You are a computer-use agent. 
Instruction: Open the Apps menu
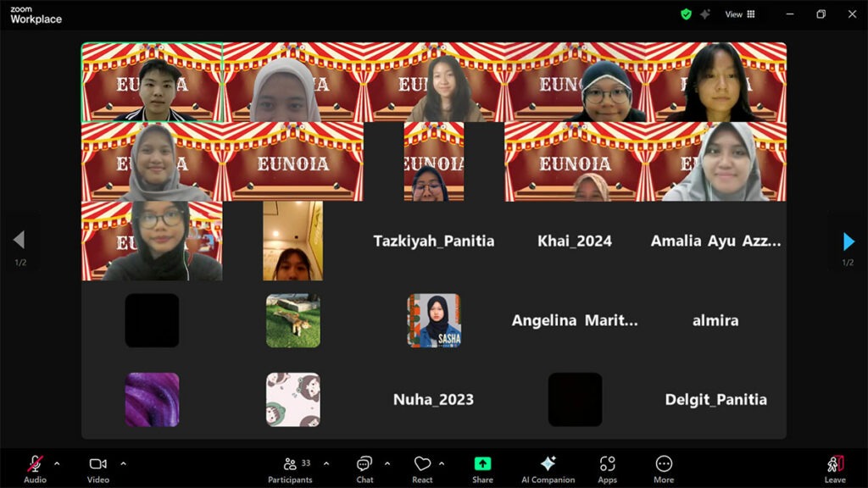pyautogui.click(x=607, y=467)
